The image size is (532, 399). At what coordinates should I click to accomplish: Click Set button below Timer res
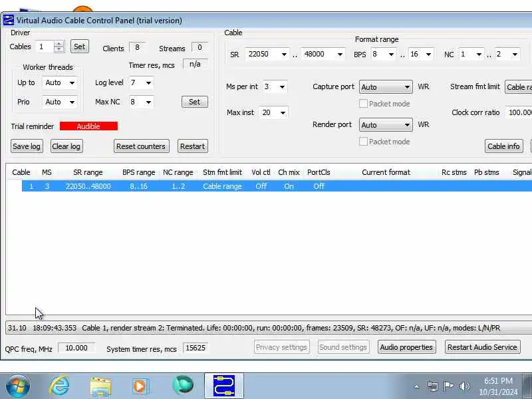coord(195,102)
